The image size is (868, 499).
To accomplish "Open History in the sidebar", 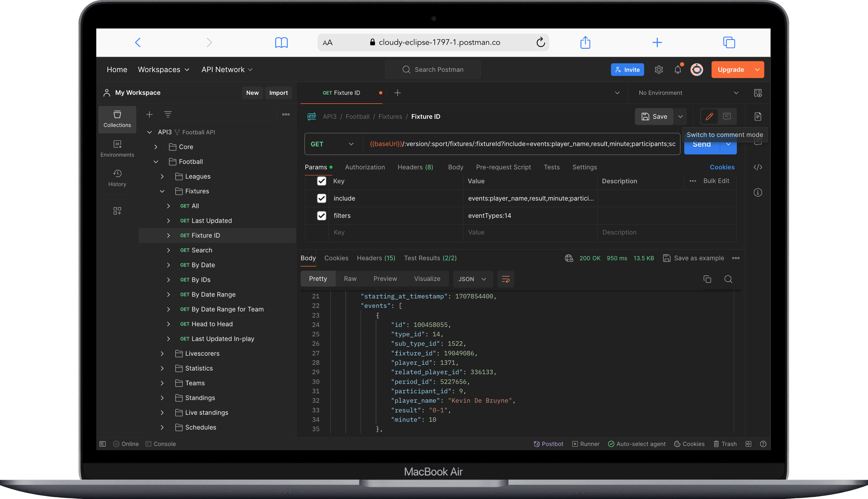I will pyautogui.click(x=117, y=178).
